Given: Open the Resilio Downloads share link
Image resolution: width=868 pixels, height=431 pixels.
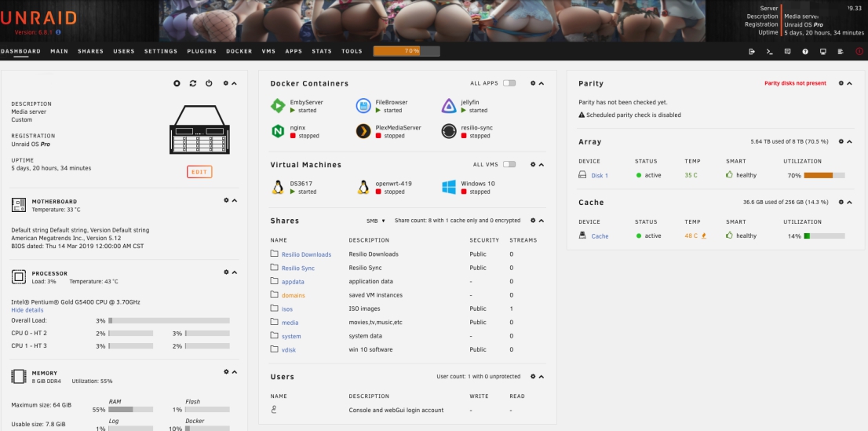Looking at the screenshot, I should [x=306, y=255].
